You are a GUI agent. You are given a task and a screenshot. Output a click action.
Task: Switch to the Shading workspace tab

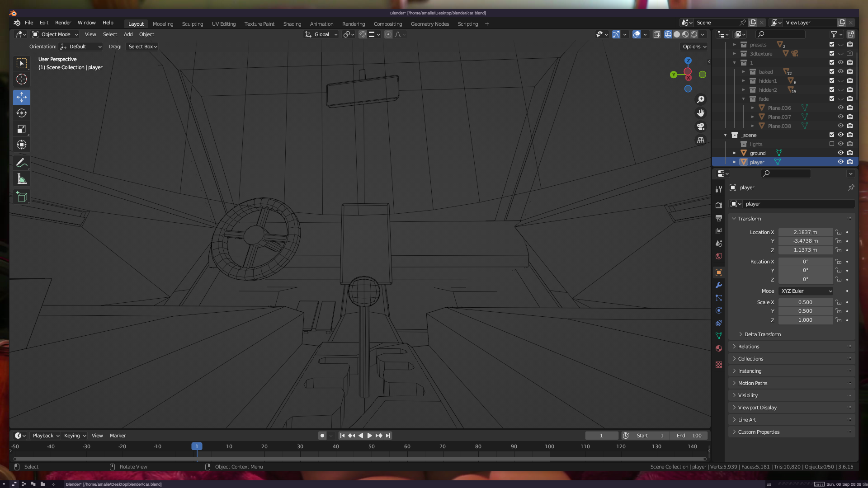click(292, 24)
